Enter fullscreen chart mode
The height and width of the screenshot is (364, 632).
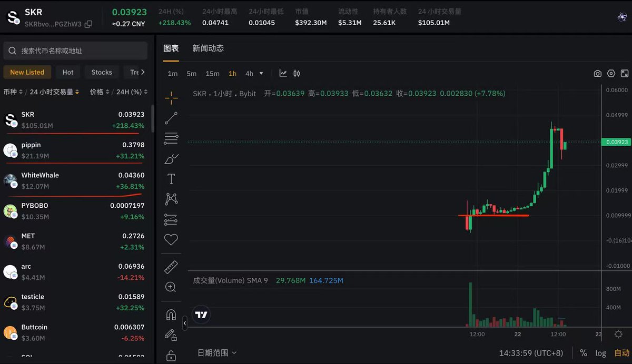pyautogui.click(x=625, y=74)
